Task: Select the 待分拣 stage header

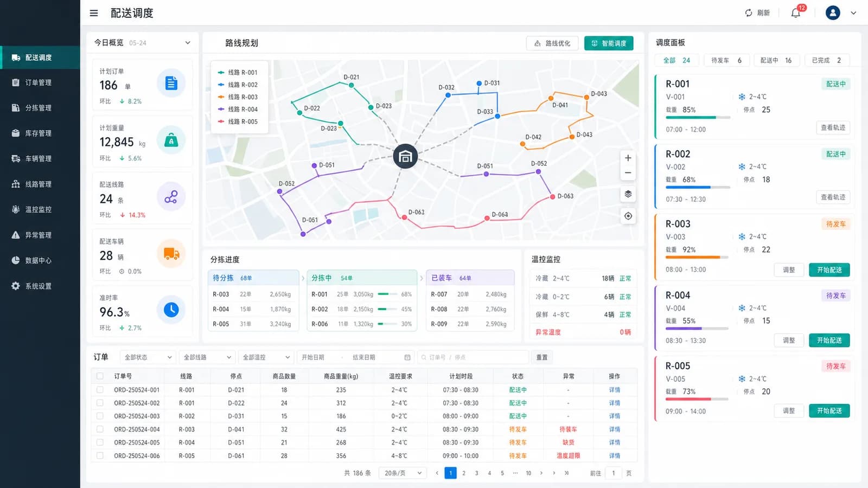Action: [x=253, y=278]
